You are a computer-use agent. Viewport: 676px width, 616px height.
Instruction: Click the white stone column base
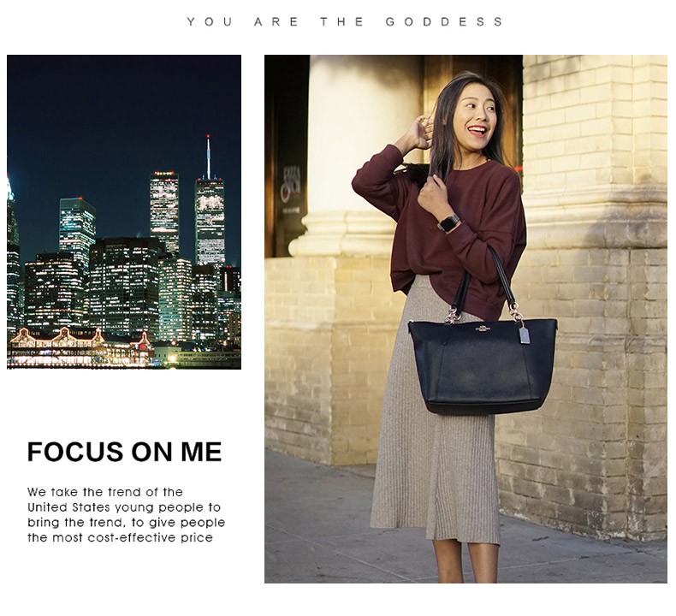pos(341,234)
